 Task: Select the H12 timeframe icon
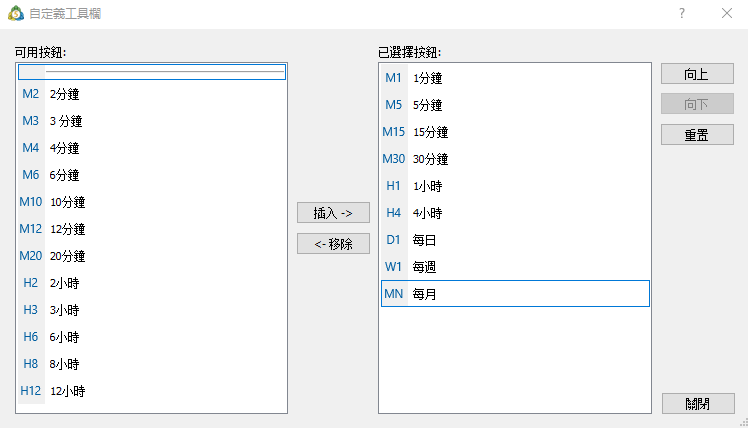tap(31, 391)
